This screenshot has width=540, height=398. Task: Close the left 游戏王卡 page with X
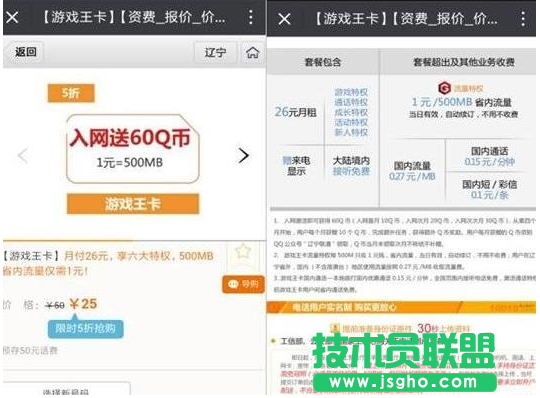point(12,17)
